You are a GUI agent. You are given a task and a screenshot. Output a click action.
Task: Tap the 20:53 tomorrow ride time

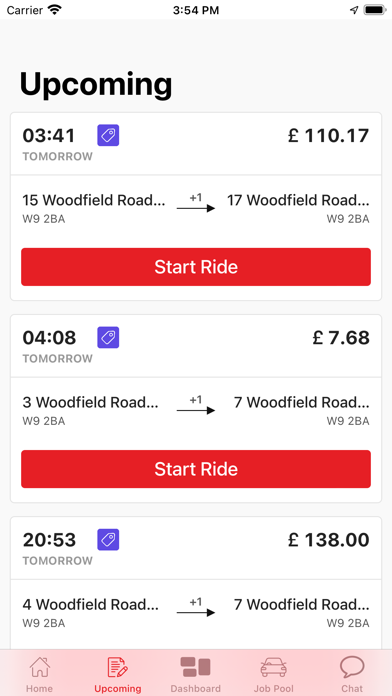(x=49, y=540)
